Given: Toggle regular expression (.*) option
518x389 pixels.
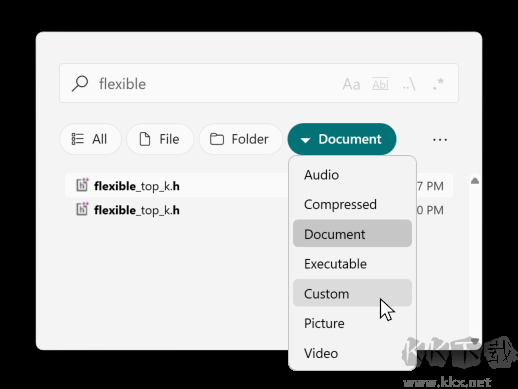Looking at the screenshot, I should click(x=438, y=84).
